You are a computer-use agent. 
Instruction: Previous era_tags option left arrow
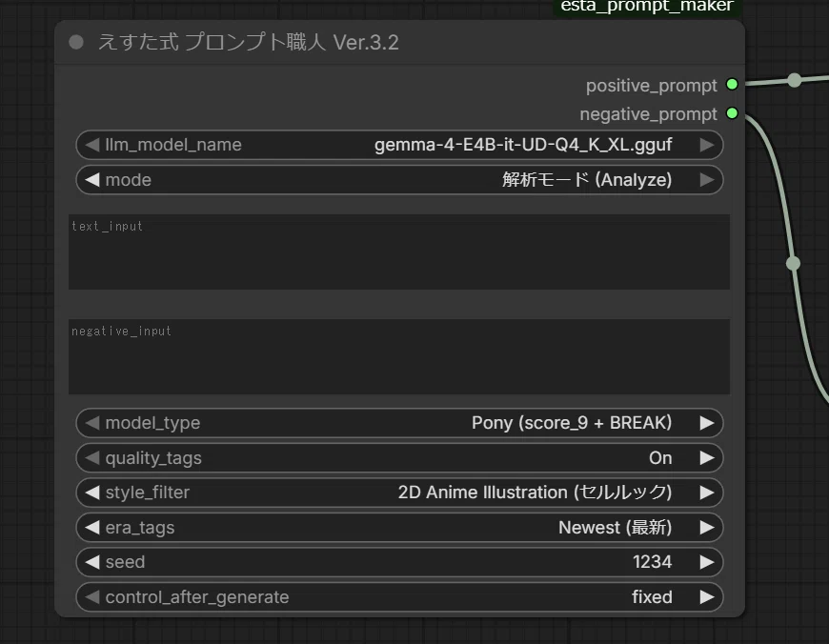click(92, 528)
